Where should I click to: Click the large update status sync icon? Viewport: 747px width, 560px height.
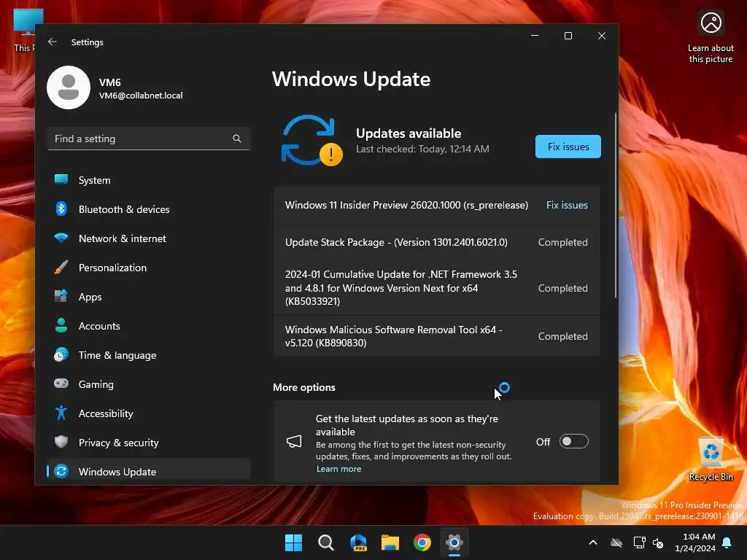pos(311,141)
